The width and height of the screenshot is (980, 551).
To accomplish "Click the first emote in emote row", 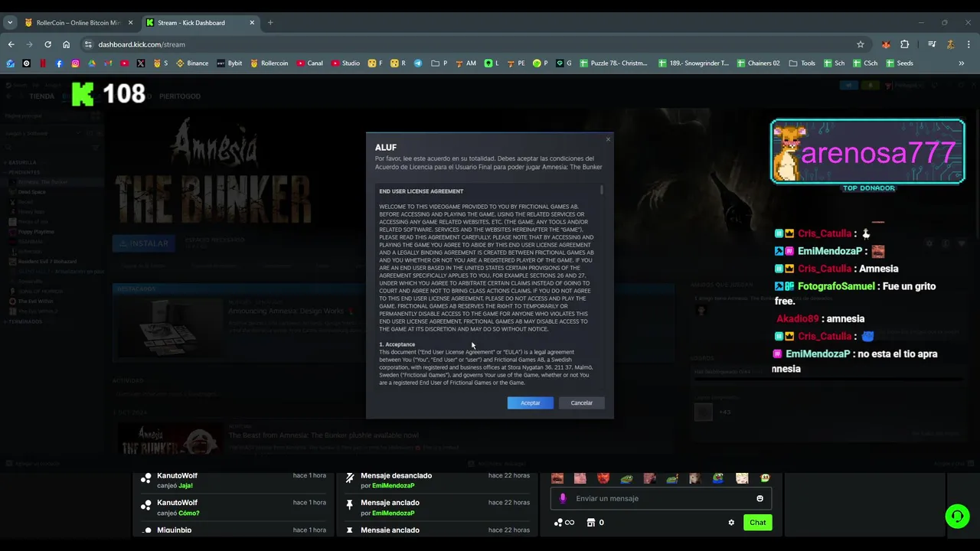I will (x=557, y=478).
